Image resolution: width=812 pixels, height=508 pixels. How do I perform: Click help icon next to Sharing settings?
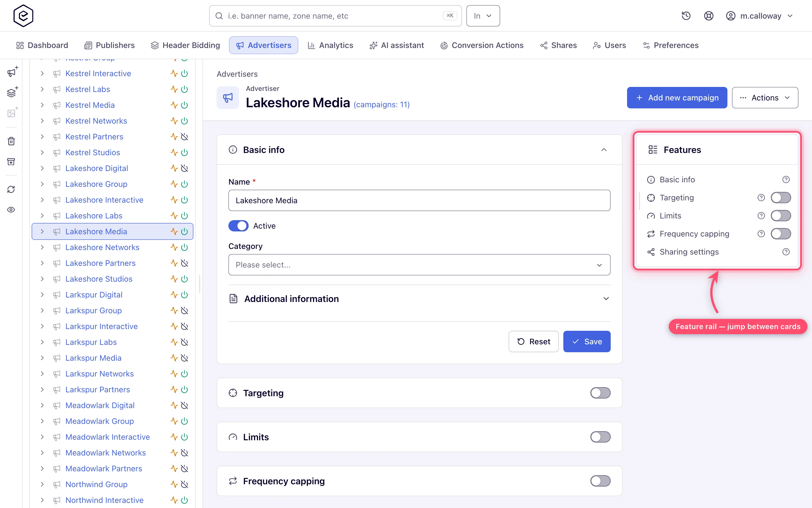tap(786, 252)
